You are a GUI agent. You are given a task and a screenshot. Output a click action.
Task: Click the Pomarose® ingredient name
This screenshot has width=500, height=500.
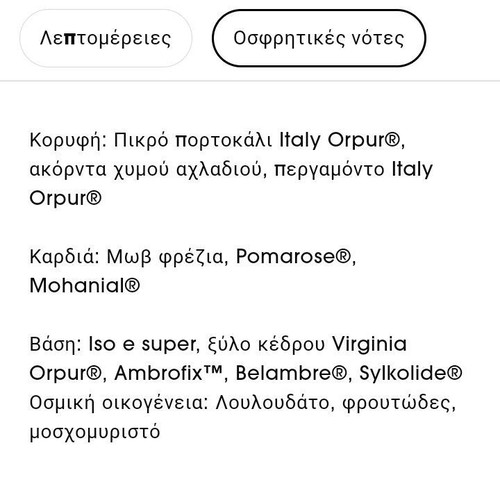point(294,257)
